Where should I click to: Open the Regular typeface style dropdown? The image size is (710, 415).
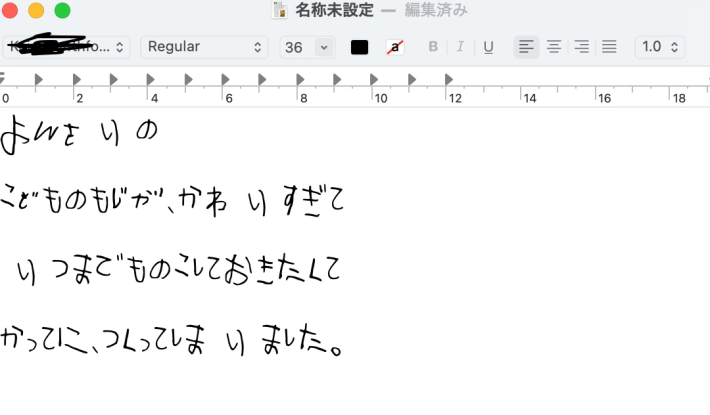(204, 47)
